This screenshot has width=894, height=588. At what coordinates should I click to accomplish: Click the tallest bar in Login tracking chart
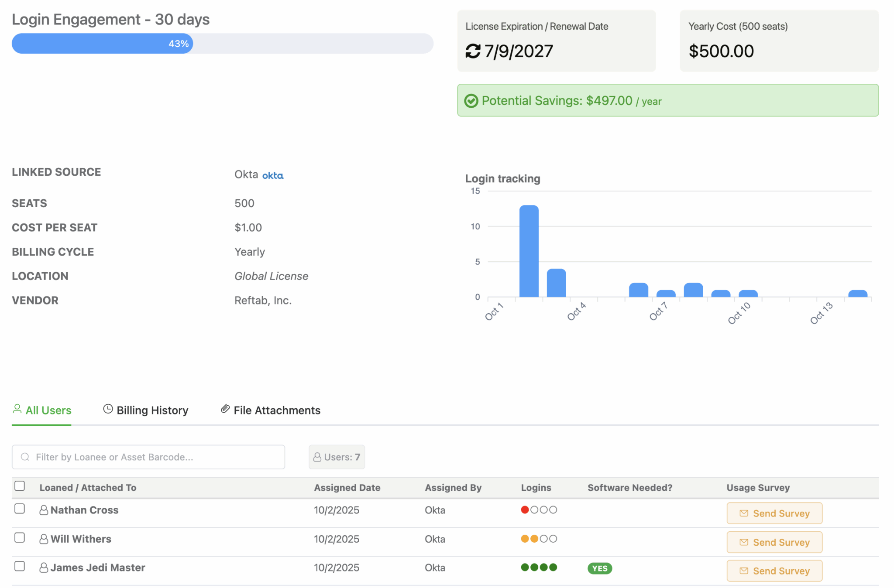(529, 251)
